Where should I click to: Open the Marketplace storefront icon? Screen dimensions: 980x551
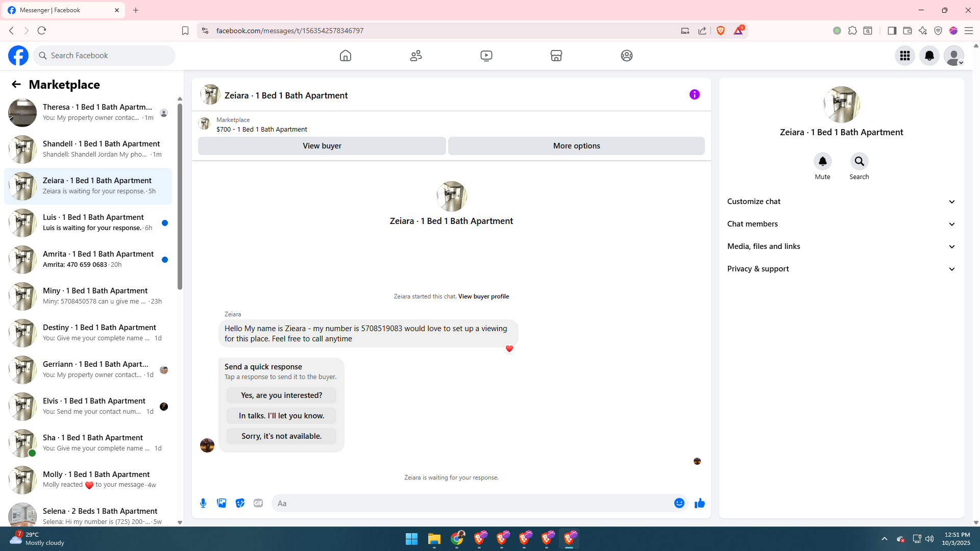pos(556,56)
